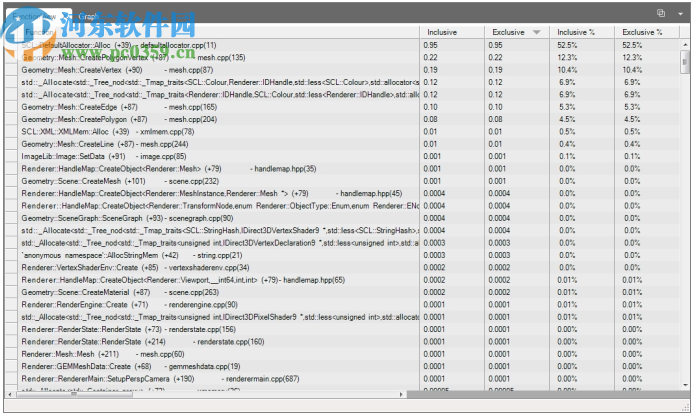Click the float window icon at top right

point(661,13)
